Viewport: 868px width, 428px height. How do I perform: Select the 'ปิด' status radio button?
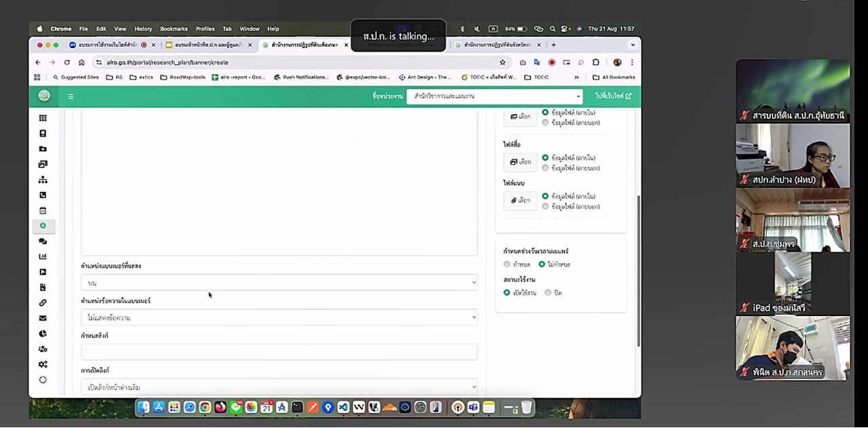coord(548,293)
